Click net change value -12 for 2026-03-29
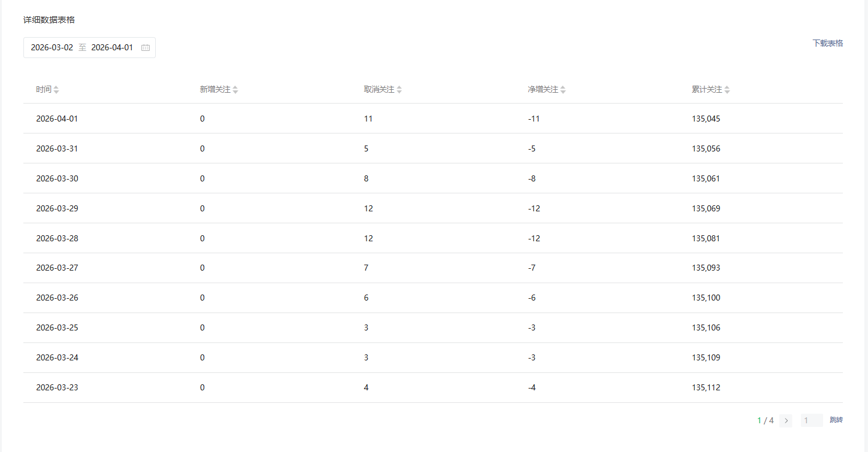This screenshot has height=452, width=868. [x=534, y=208]
